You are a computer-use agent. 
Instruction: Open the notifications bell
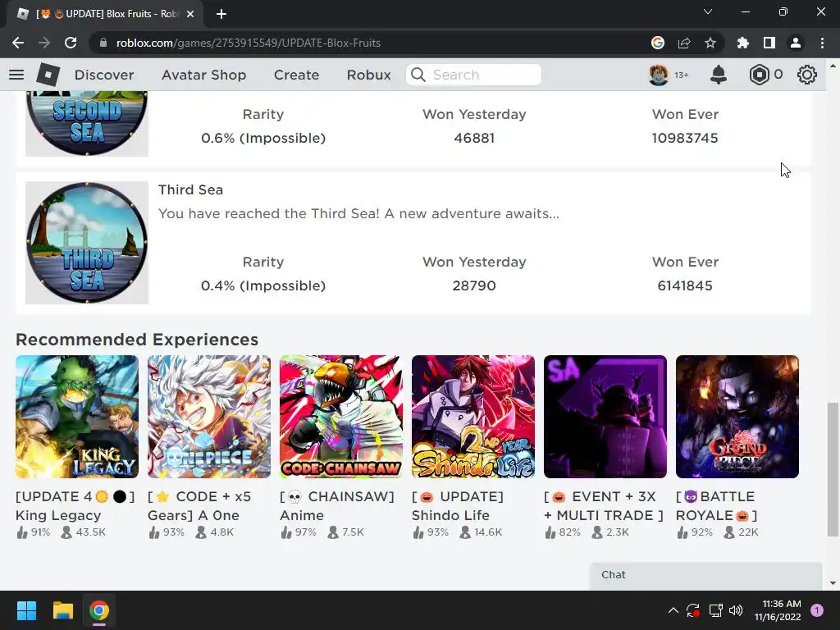coord(718,75)
